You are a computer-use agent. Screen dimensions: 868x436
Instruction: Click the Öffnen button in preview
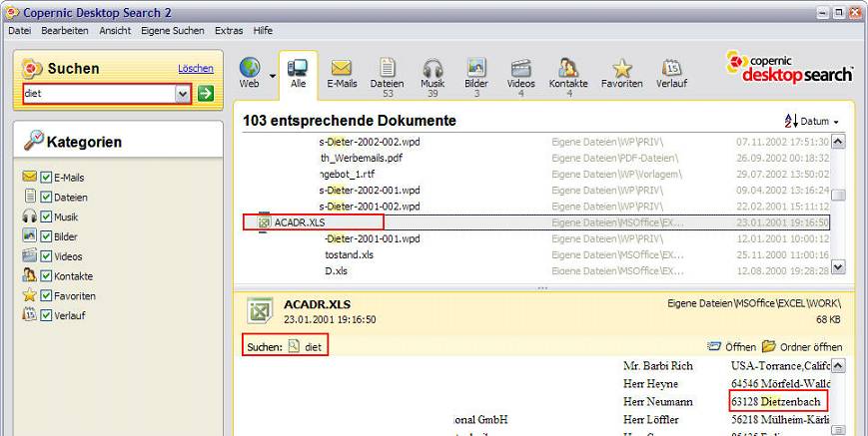click(x=731, y=347)
